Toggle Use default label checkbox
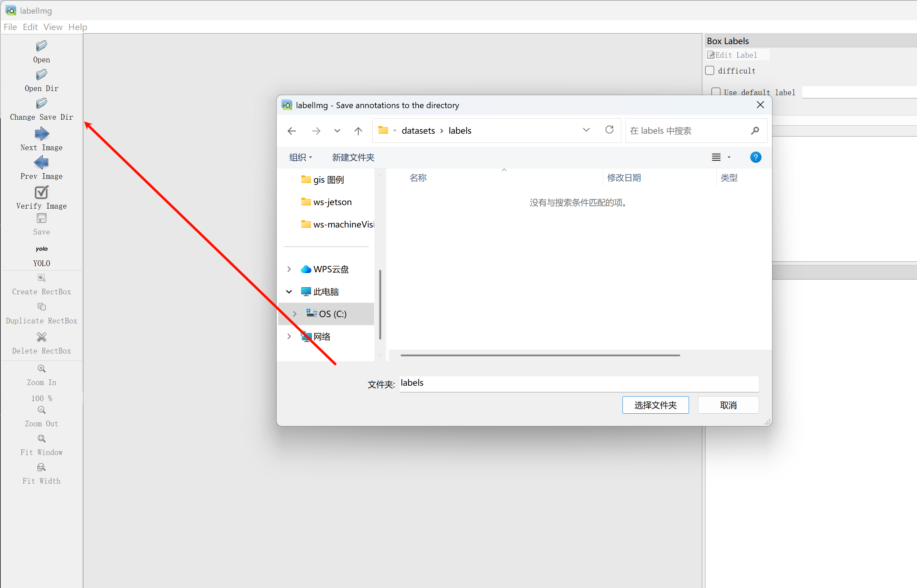 click(x=716, y=92)
